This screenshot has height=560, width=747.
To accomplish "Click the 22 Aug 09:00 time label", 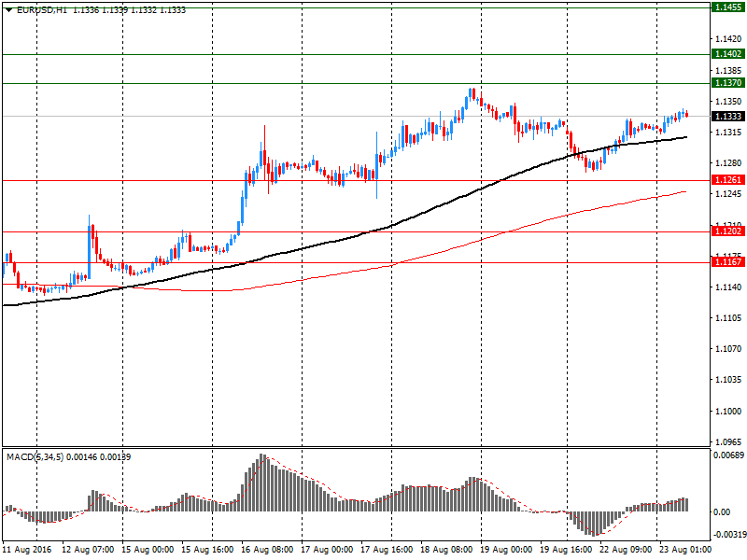I will (626, 550).
